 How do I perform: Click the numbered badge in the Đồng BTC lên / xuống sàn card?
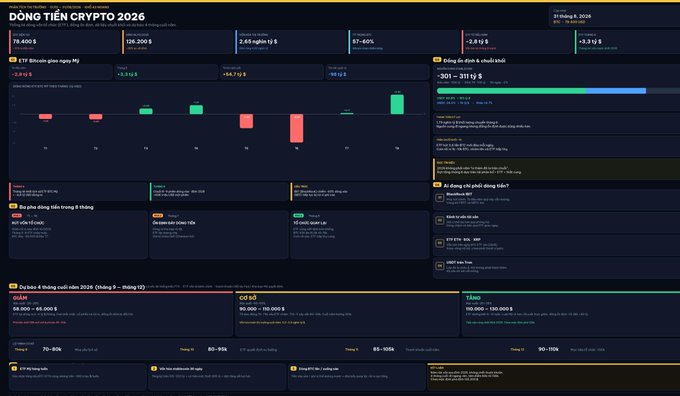(293, 368)
